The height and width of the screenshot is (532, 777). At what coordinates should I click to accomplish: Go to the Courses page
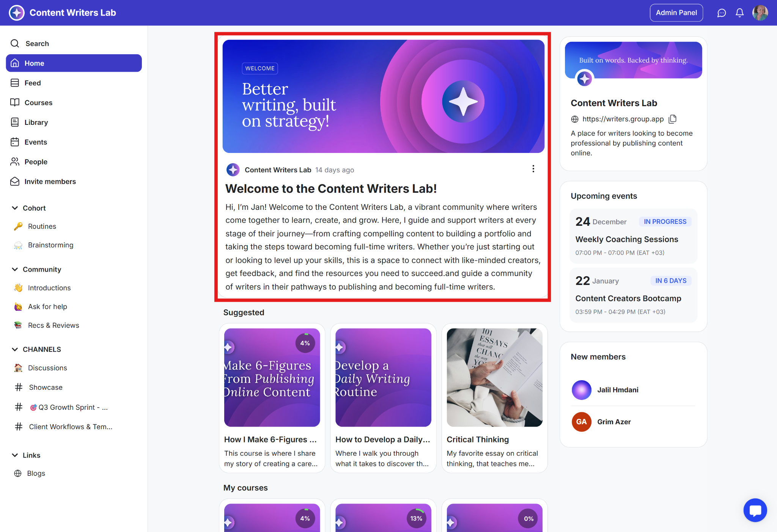coord(38,103)
